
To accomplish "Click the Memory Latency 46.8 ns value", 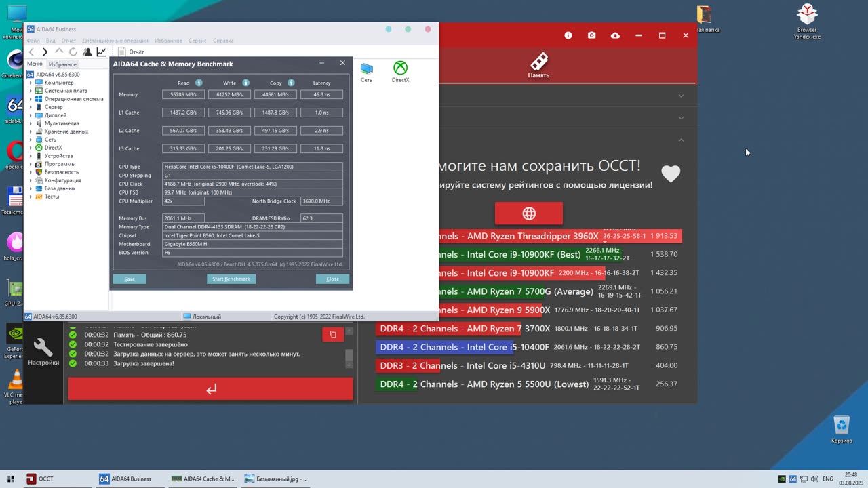I will (321, 94).
